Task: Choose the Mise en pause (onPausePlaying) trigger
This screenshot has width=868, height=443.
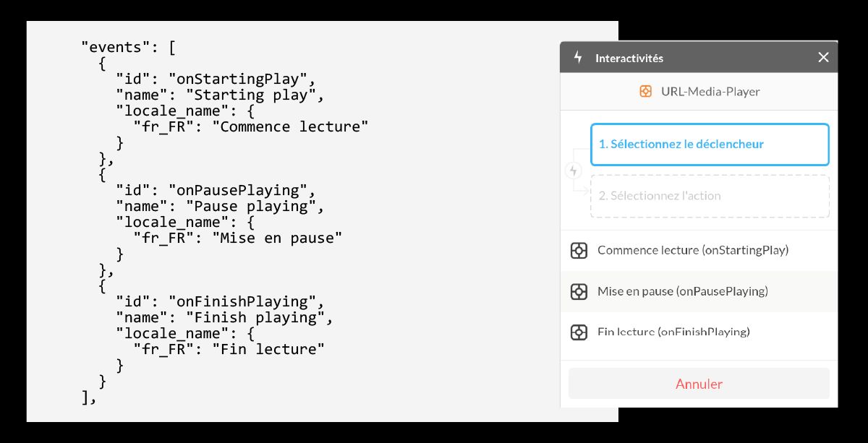Action: coord(682,292)
